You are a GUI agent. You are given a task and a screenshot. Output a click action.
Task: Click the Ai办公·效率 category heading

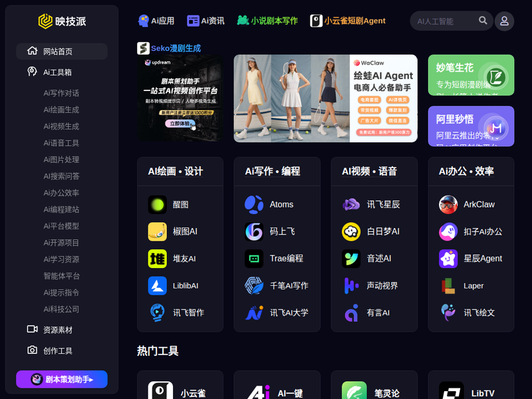(x=466, y=172)
